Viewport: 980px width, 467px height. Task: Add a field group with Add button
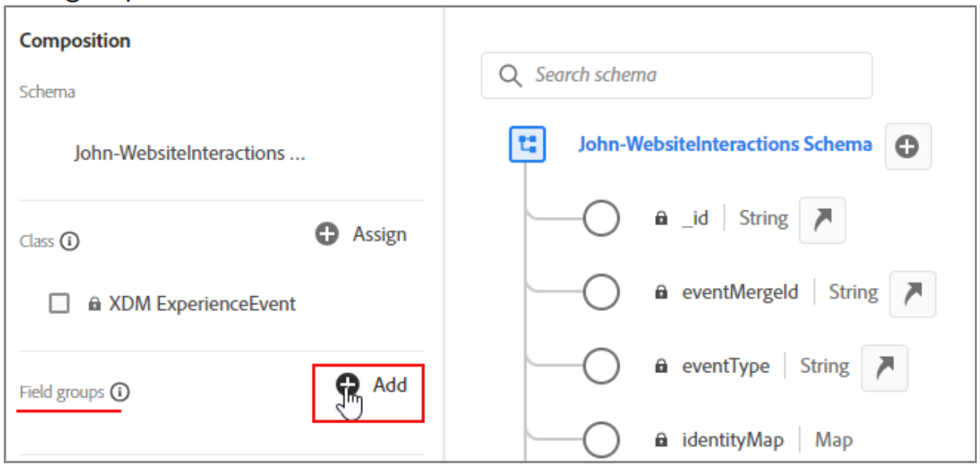click(x=369, y=393)
